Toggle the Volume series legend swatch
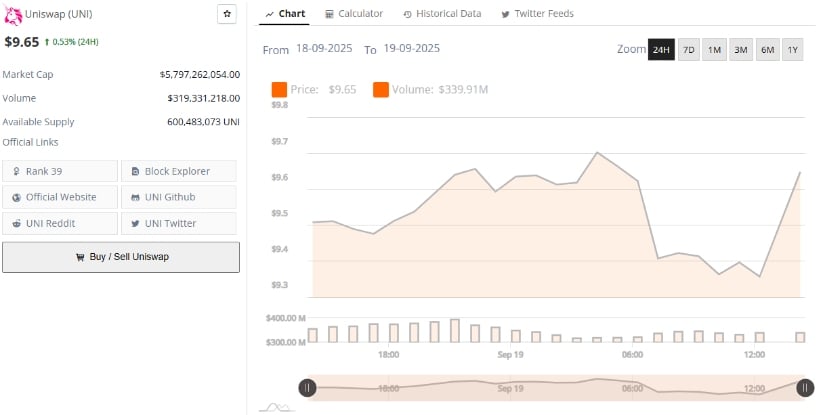The height and width of the screenshot is (415, 825). click(381, 89)
